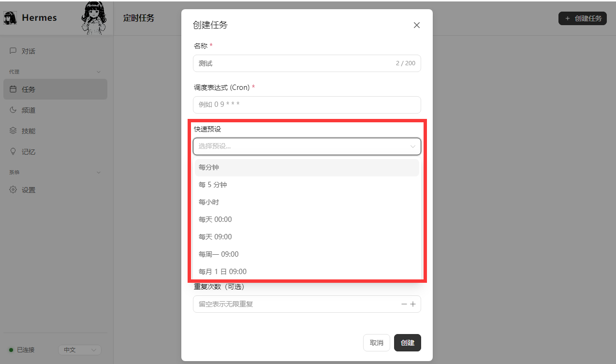Screen dimensions: 616x364
Task: Open 对话 in the sidebar
Action: (55, 51)
